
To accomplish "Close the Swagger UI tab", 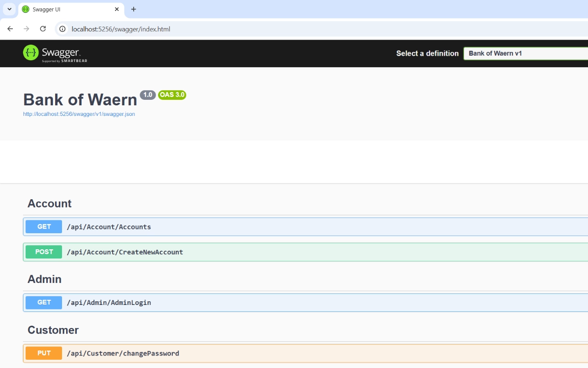I will point(117,9).
